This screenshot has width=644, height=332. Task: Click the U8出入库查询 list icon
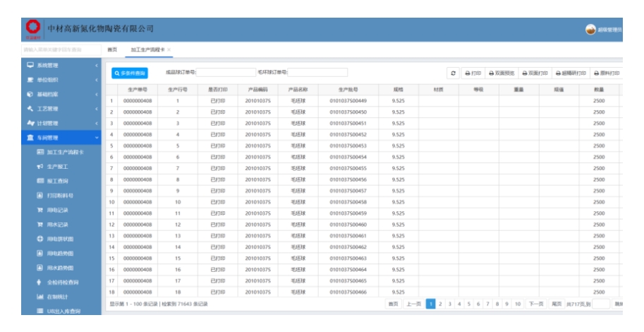click(x=40, y=312)
